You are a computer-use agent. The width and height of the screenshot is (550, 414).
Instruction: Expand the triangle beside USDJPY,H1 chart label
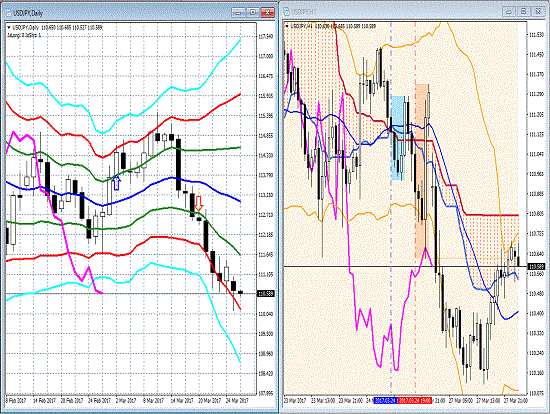[x=287, y=26]
